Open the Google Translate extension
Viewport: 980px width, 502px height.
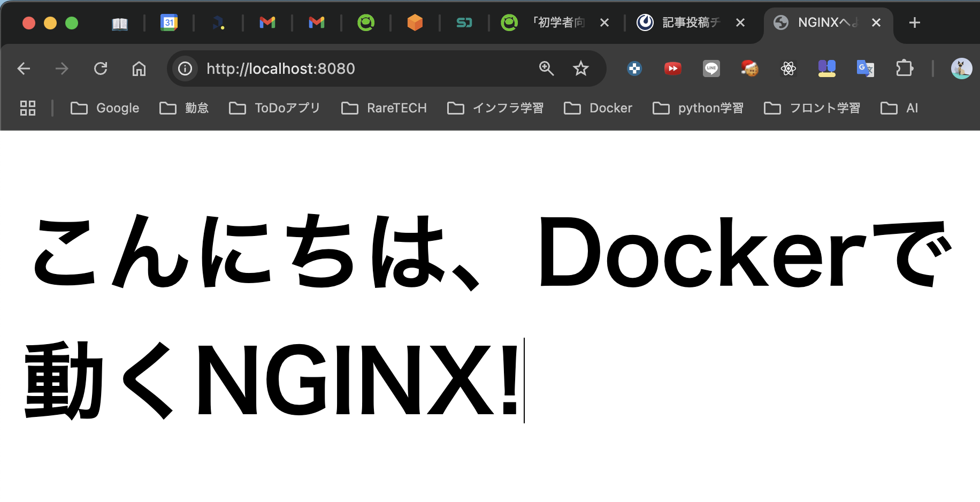(x=866, y=69)
